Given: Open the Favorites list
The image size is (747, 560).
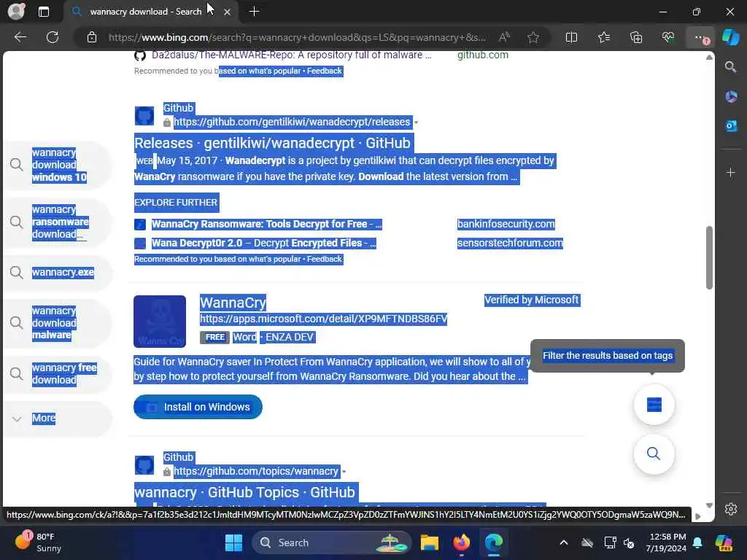Looking at the screenshot, I should click(603, 37).
